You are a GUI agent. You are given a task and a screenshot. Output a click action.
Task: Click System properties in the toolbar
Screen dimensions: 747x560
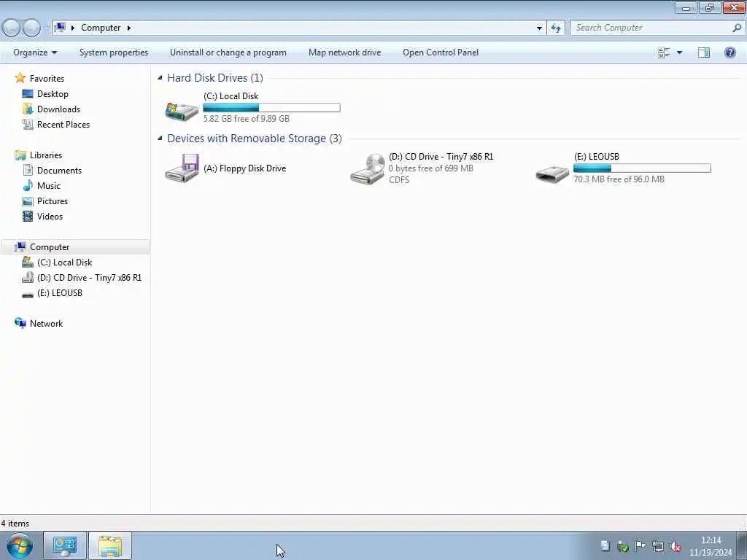click(114, 52)
